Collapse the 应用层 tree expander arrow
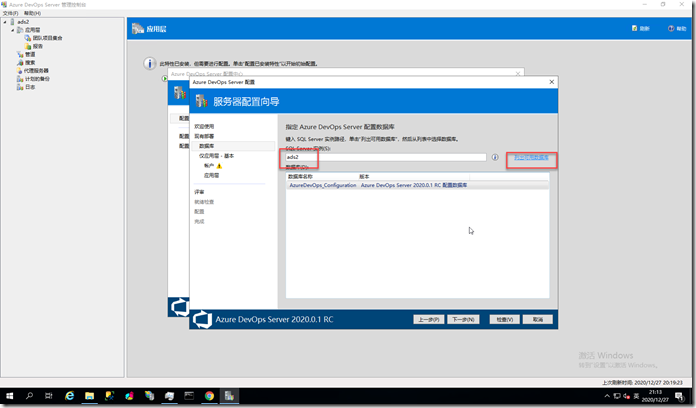696x408 pixels. (x=12, y=30)
